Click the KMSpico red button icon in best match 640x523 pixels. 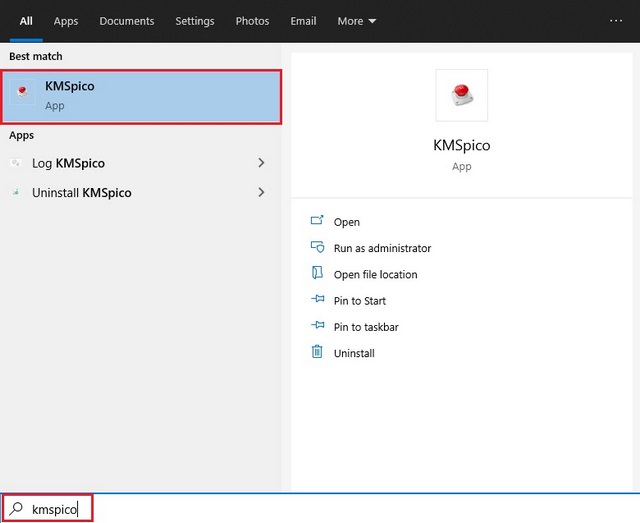22,91
